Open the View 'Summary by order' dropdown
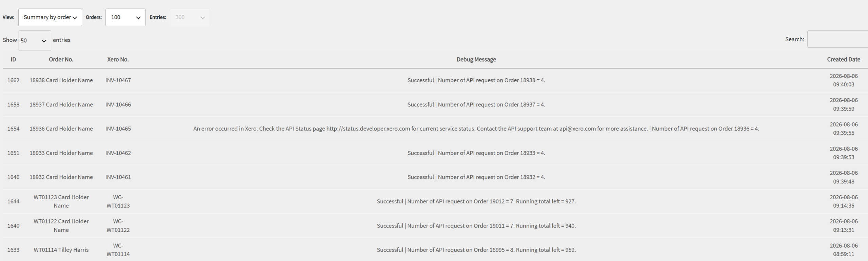 coord(50,17)
